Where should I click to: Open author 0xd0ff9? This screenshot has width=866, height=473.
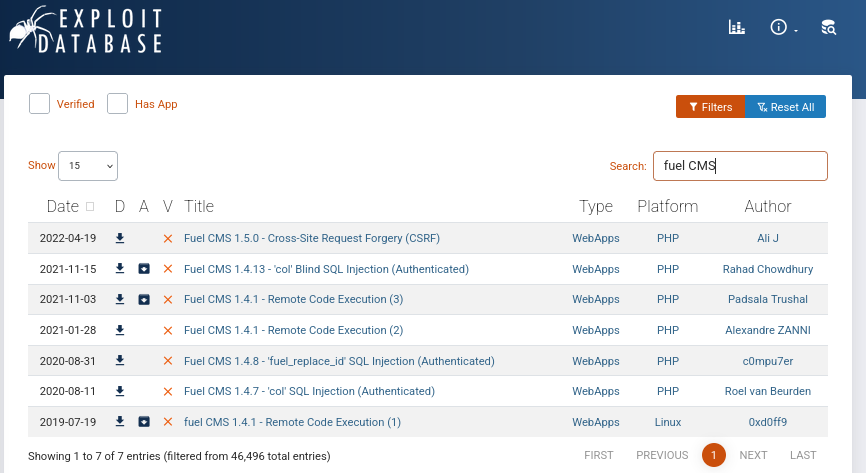click(768, 422)
